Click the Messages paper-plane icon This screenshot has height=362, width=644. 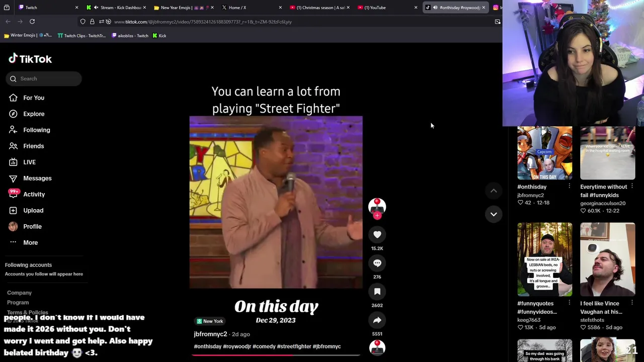point(13,178)
